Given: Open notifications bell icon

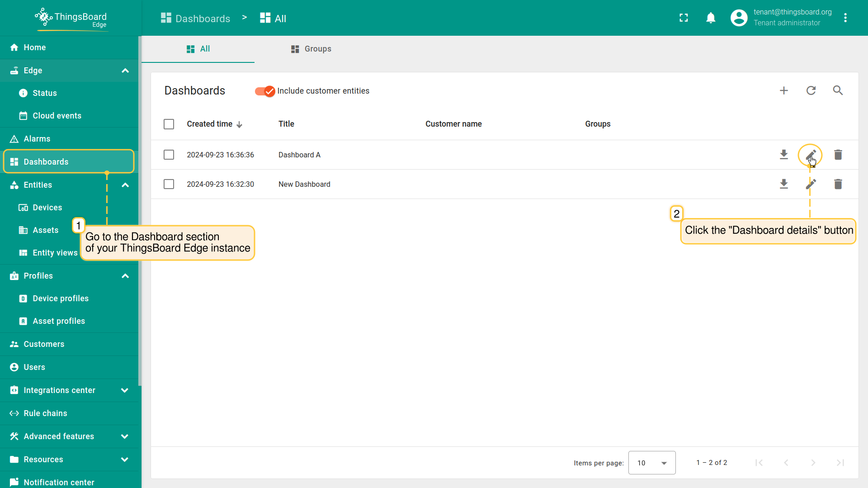Looking at the screenshot, I should coord(711,18).
